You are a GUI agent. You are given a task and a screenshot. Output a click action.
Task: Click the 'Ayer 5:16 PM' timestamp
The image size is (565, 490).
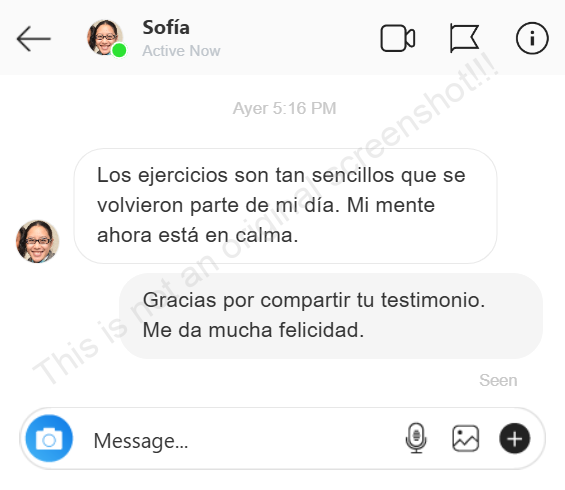pyautogui.click(x=284, y=108)
